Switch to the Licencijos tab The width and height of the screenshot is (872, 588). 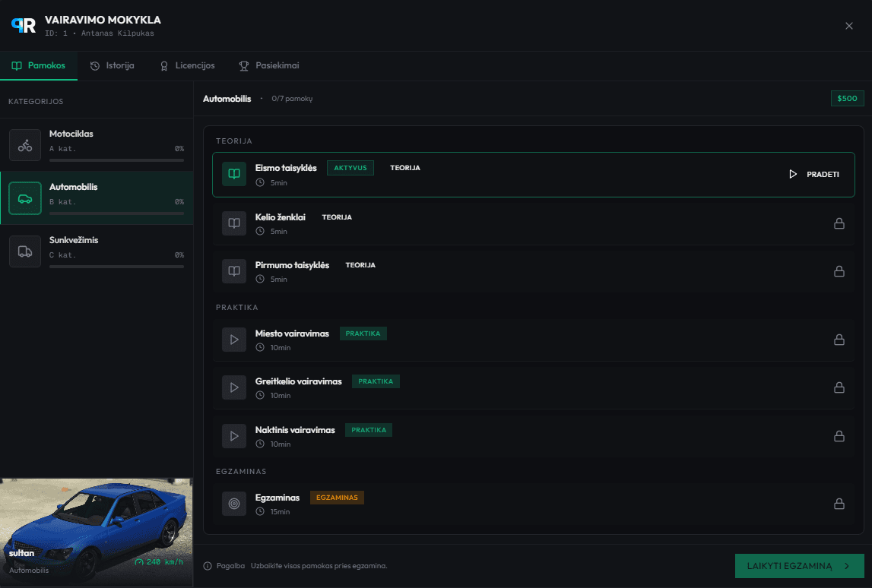(x=187, y=66)
